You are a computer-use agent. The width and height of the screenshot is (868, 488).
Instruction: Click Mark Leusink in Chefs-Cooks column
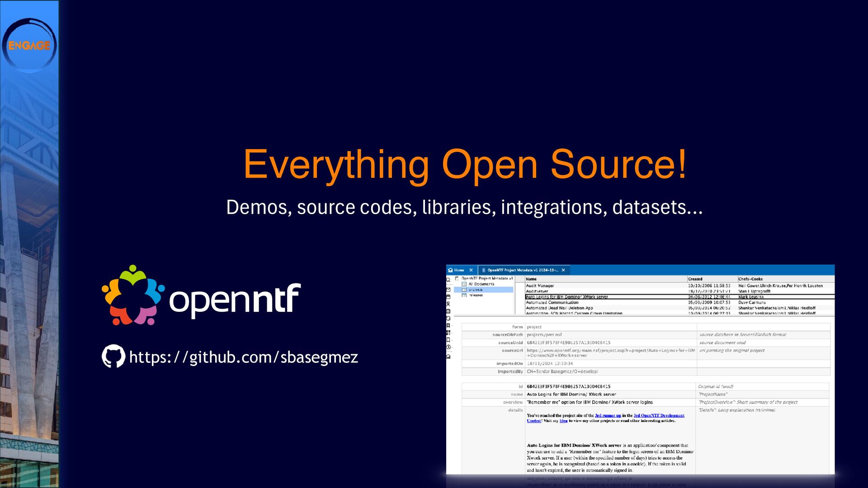[x=751, y=297]
